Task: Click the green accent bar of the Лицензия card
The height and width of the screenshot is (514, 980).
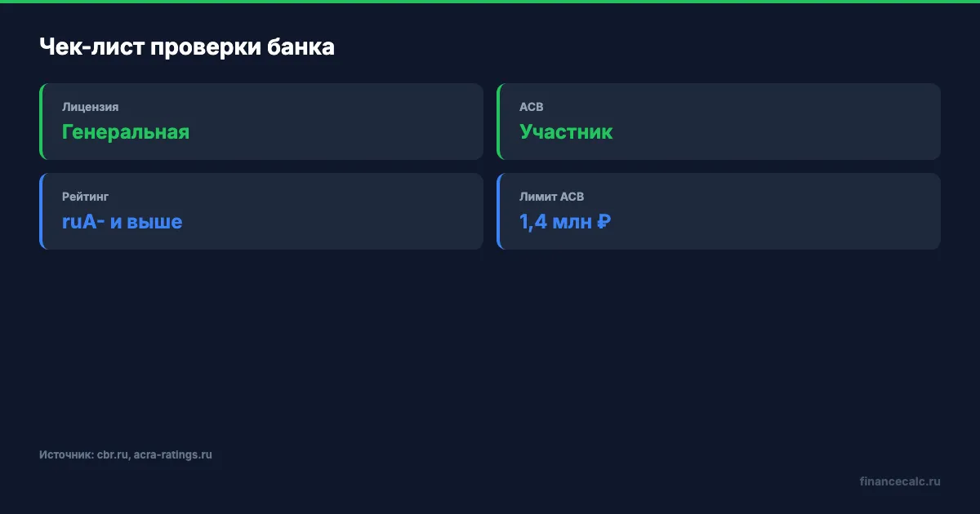Action: pos(41,122)
